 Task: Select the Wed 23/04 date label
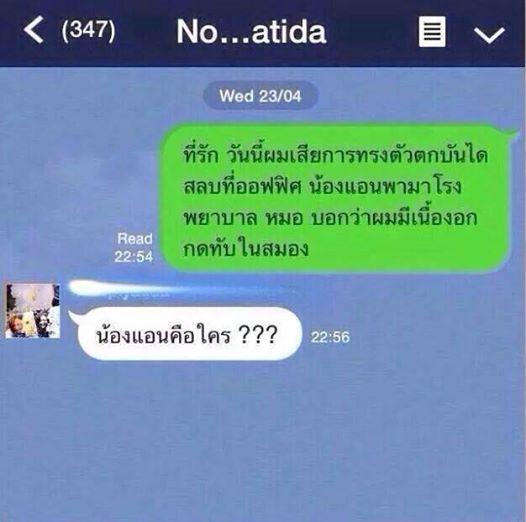coord(260,96)
